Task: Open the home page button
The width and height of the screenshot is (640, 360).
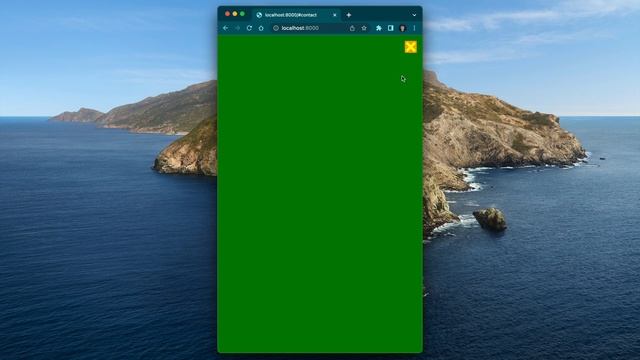Action: tap(261, 28)
